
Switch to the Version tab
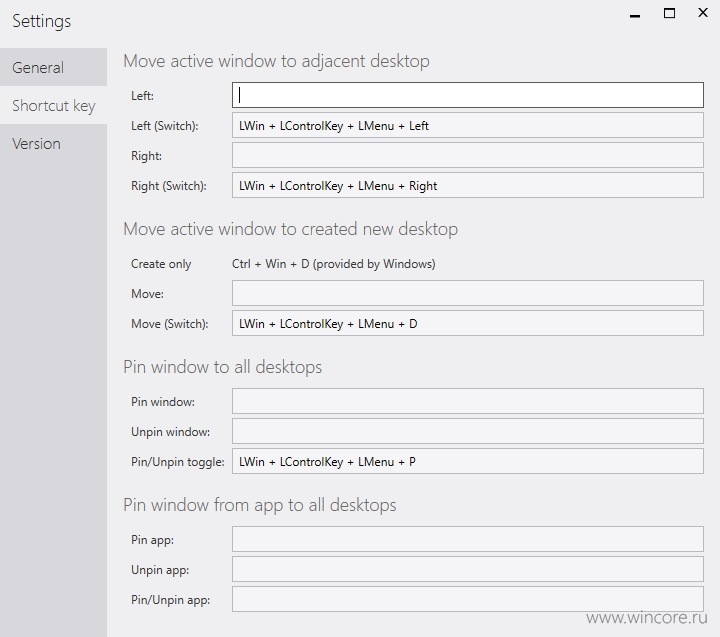pos(53,143)
